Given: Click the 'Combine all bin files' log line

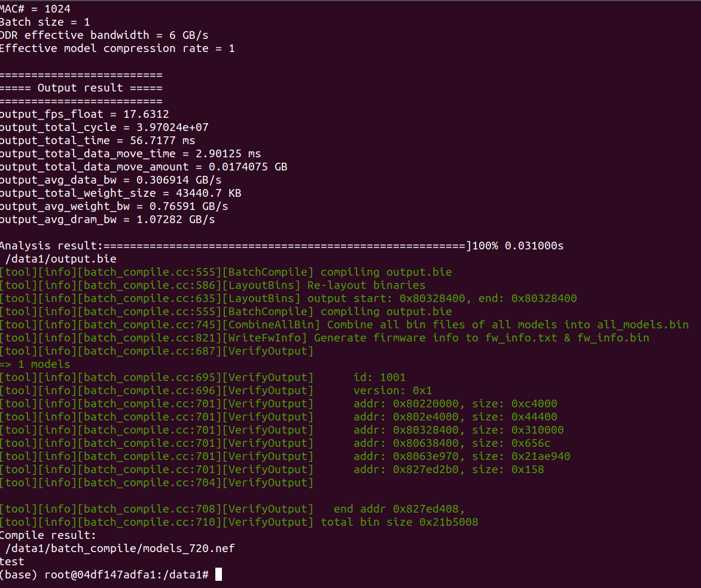Looking at the screenshot, I should 345,325.
